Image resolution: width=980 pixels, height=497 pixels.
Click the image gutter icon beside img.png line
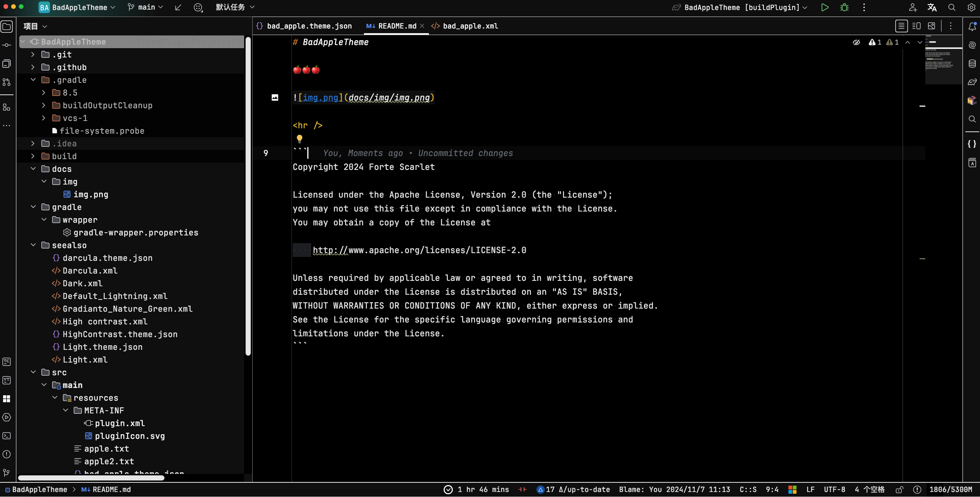click(x=275, y=97)
